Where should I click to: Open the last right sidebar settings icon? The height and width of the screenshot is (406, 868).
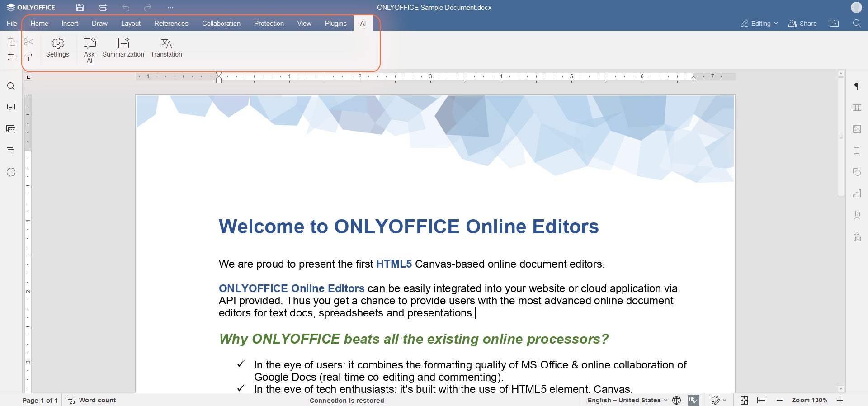(x=857, y=236)
